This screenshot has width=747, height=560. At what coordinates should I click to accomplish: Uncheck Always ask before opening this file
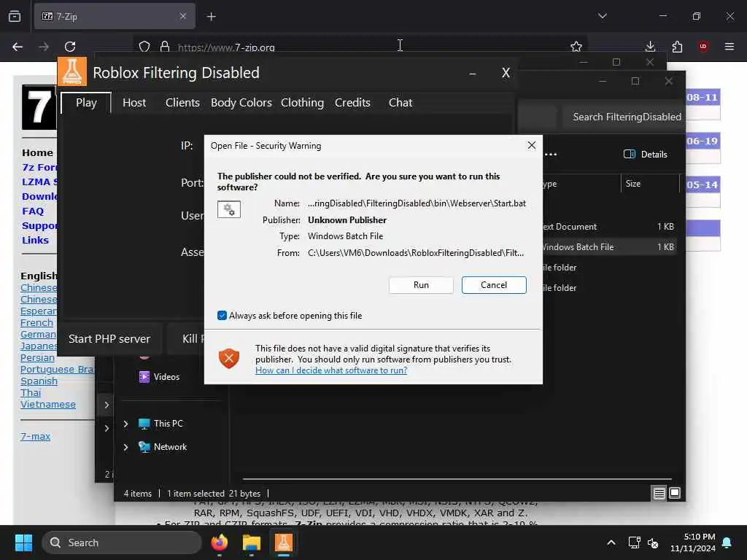(222, 315)
